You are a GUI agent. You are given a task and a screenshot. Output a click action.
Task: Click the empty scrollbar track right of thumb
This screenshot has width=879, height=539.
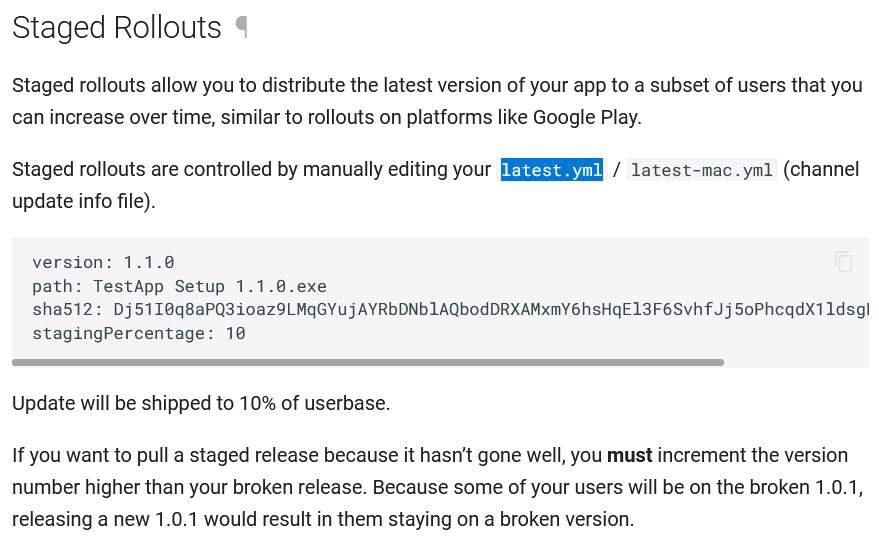(x=796, y=362)
